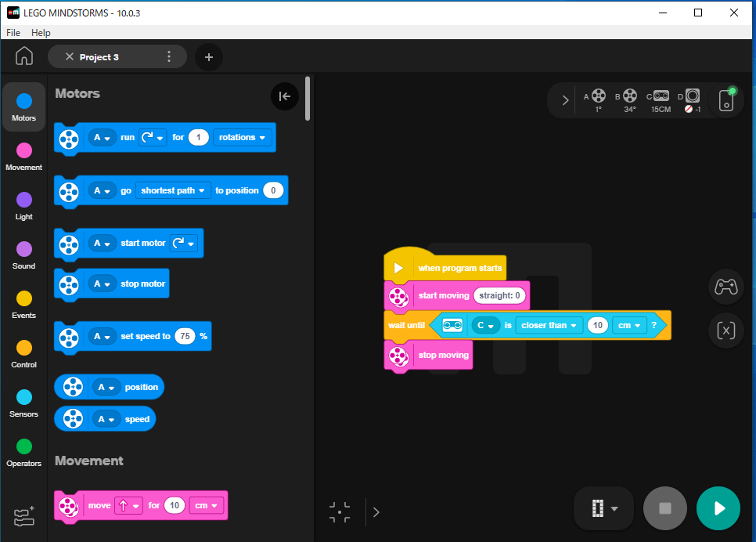756x542 pixels.
Task: Change direction arrow in move block
Action: tap(128, 506)
